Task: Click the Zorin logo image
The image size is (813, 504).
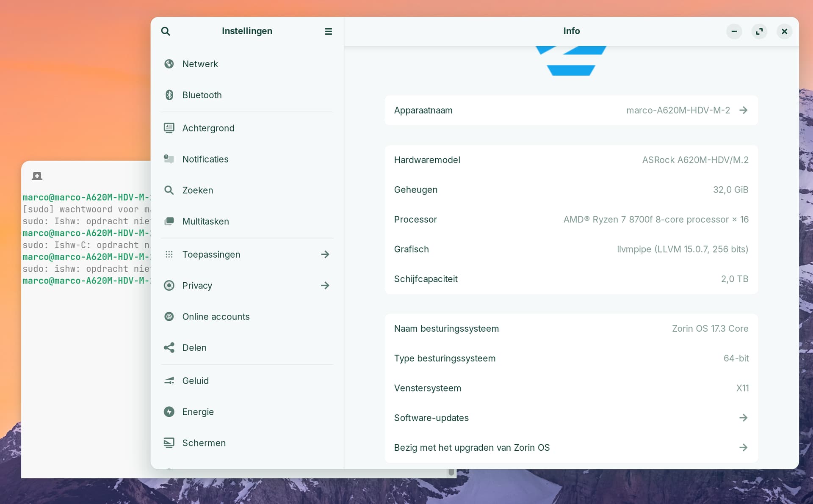Action: pyautogui.click(x=571, y=61)
